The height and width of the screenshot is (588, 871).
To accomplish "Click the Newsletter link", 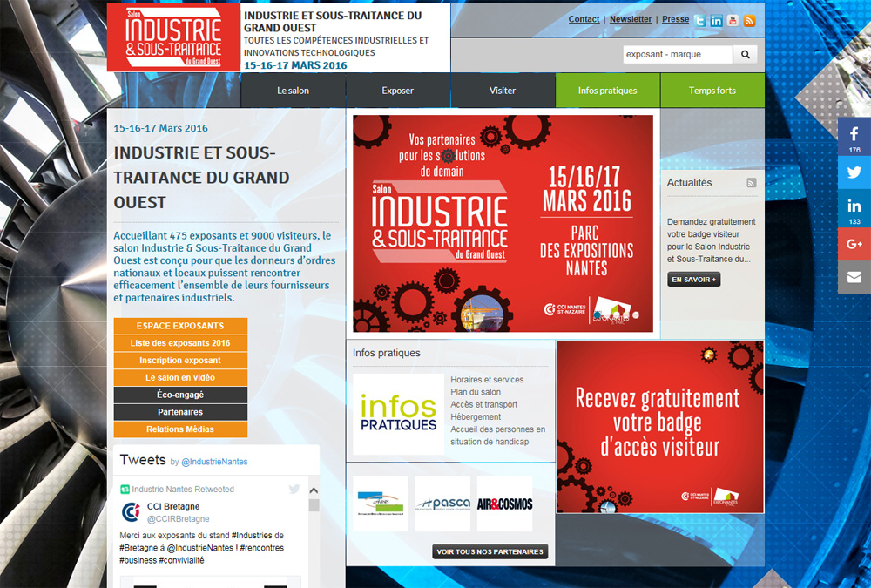I will click(631, 19).
